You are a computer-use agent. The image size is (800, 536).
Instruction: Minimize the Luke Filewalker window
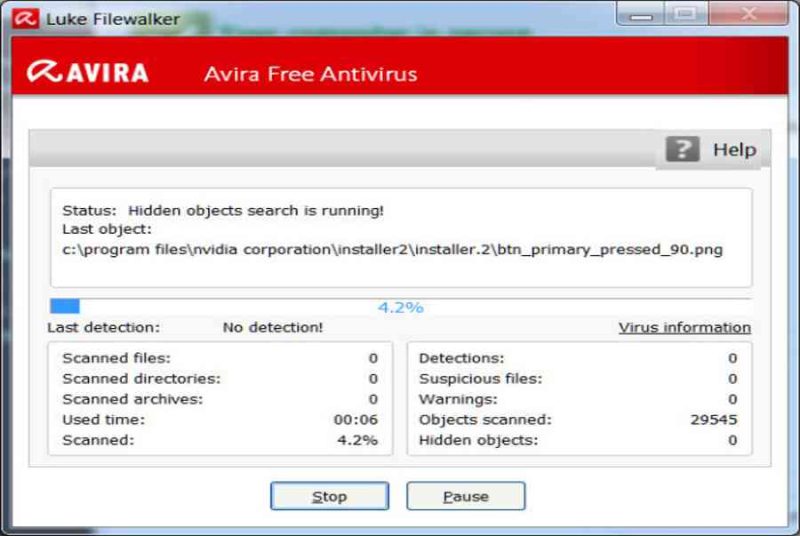pos(640,14)
